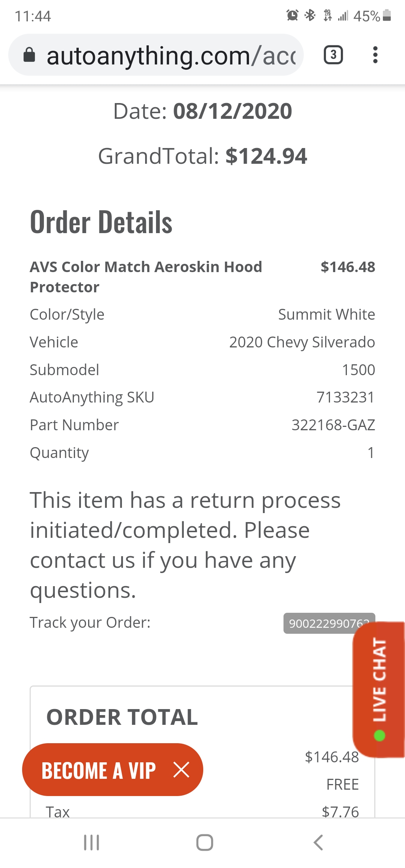Tap the autoanything.com URL address field
Viewport: 405px width, 868px height.
click(x=171, y=56)
